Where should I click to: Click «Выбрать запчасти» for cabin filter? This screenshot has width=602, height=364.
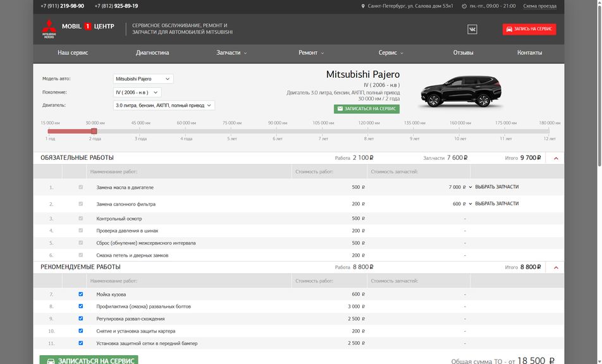point(497,203)
